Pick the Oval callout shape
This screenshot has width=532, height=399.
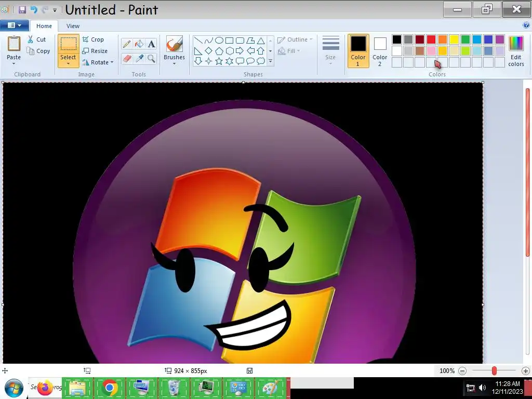tap(250, 61)
